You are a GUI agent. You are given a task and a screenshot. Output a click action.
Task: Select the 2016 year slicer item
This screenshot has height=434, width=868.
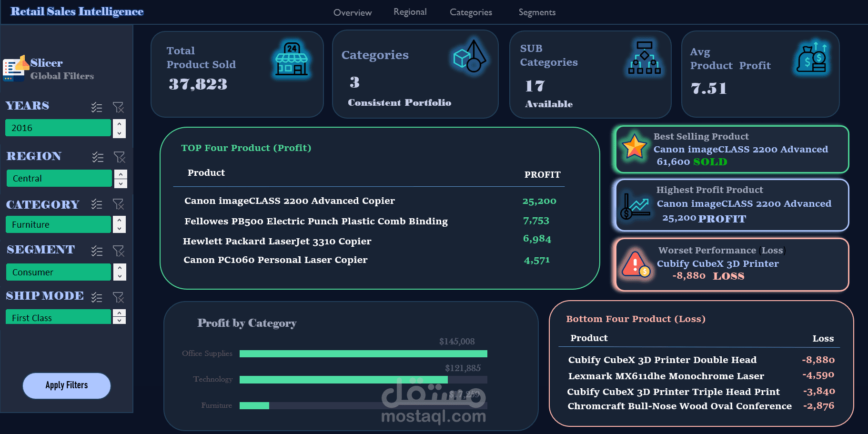point(58,128)
